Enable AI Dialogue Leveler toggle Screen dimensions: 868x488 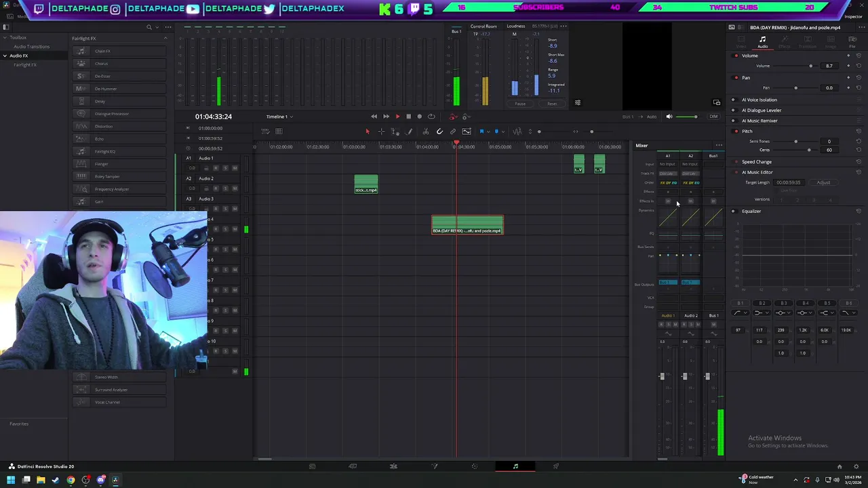pos(733,110)
